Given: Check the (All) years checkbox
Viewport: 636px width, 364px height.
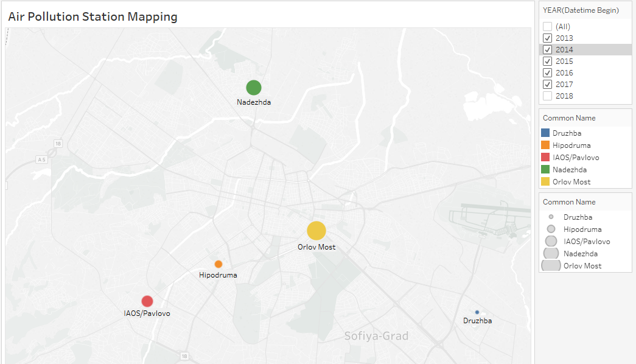Looking at the screenshot, I should (x=548, y=26).
